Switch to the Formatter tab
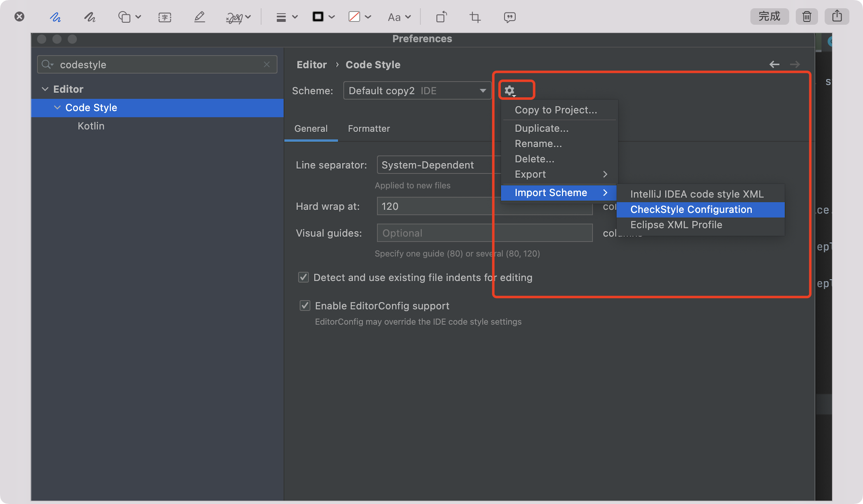This screenshot has width=863, height=504. (x=368, y=128)
